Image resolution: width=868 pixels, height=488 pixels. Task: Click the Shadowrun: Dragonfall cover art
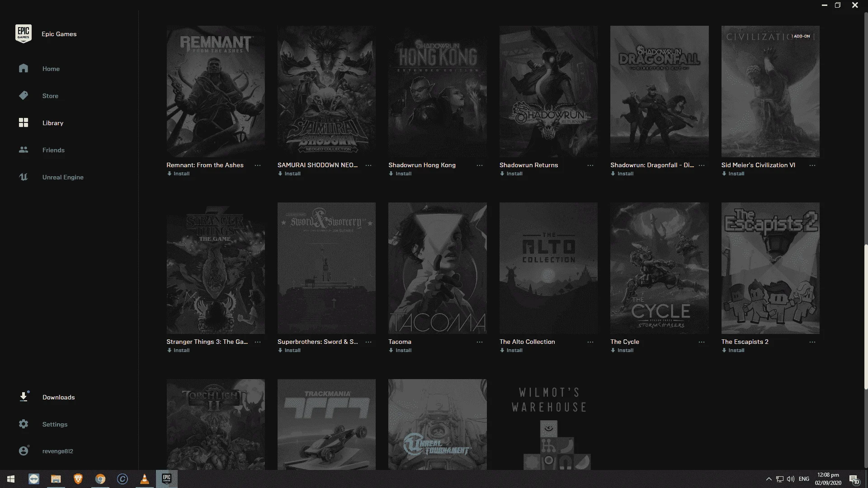(660, 91)
